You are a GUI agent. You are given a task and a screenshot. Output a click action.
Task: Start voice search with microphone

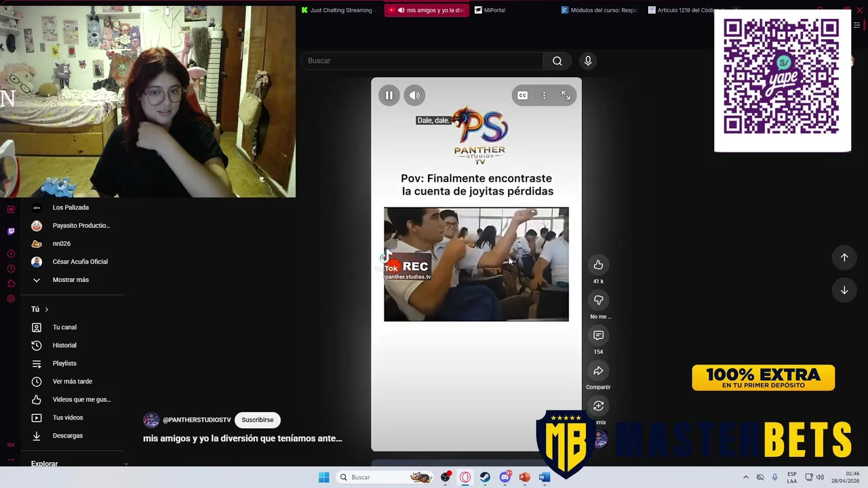[x=588, y=61]
